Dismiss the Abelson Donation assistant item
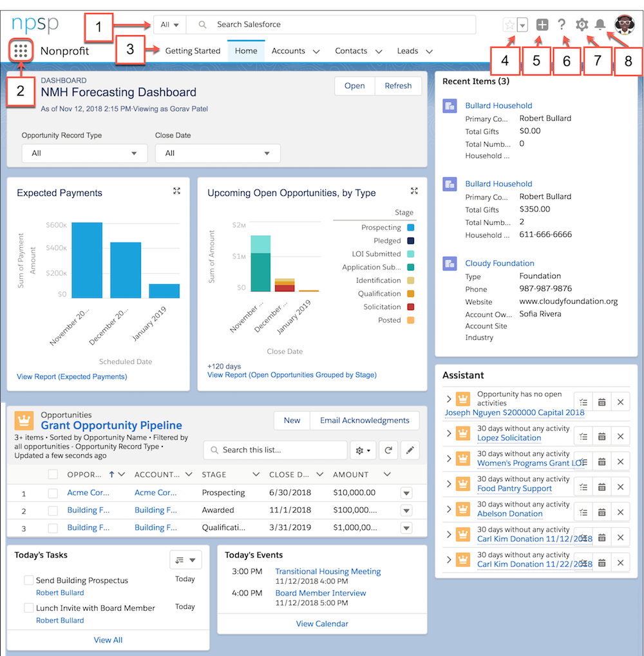 tap(620, 512)
